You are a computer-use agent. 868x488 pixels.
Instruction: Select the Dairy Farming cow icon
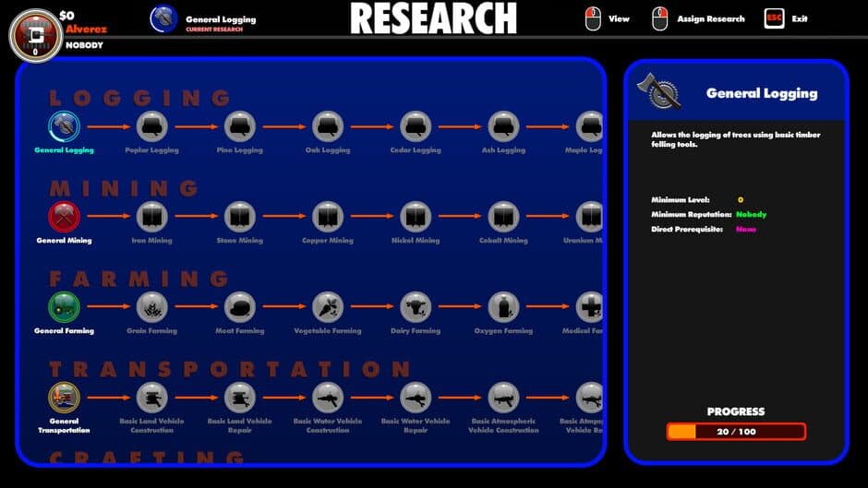tap(416, 307)
